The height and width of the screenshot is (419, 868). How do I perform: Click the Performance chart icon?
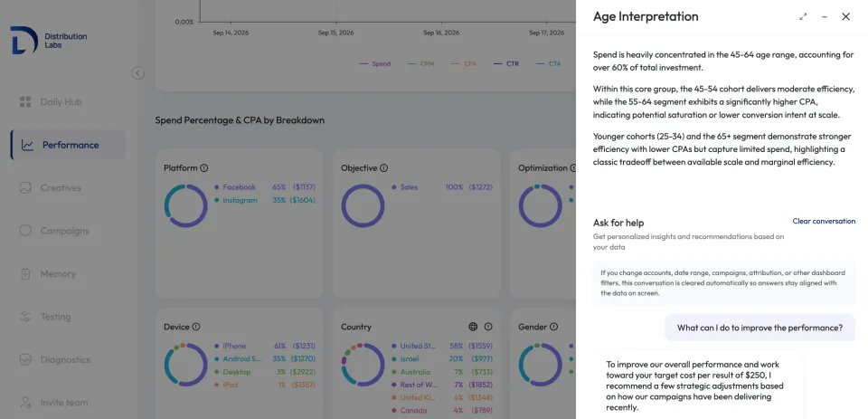(27, 145)
